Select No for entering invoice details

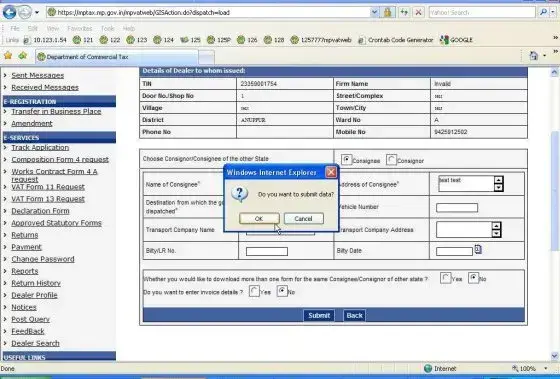pyautogui.click(x=282, y=291)
